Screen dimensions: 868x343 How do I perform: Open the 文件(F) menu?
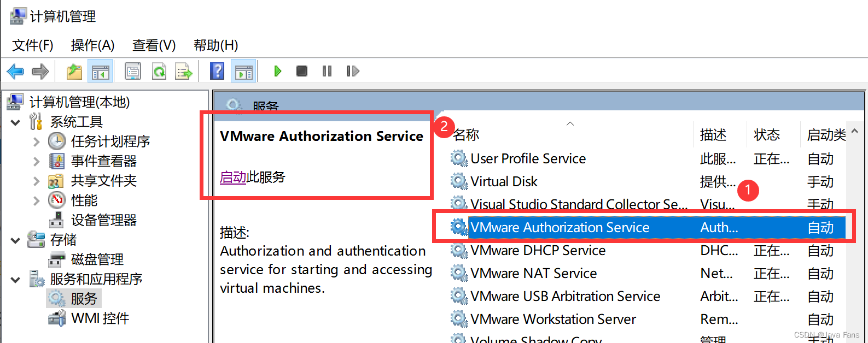click(x=33, y=45)
